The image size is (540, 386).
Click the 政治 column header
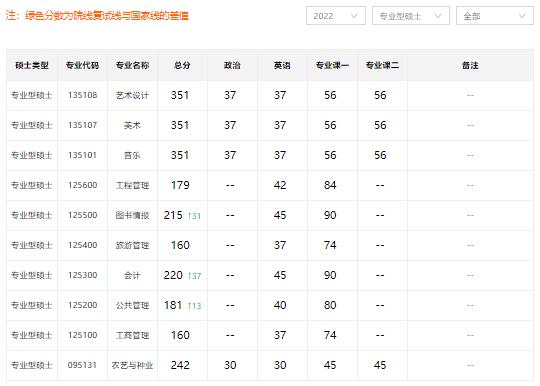click(232, 65)
